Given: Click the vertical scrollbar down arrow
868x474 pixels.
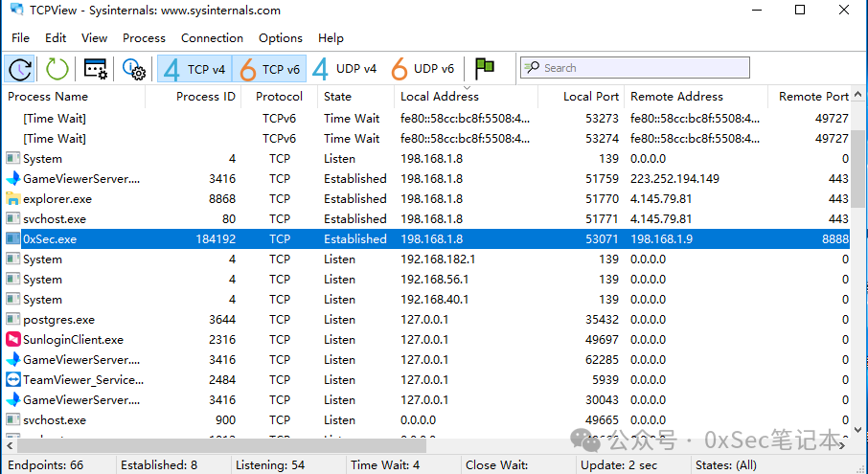Looking at the screenshot, I should click(x=858, y=429).
